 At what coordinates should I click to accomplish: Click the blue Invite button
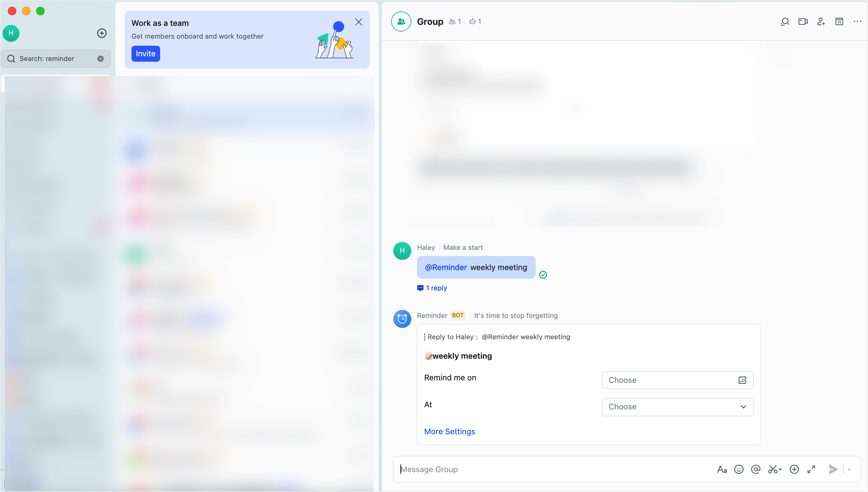[x=146, y=54]
